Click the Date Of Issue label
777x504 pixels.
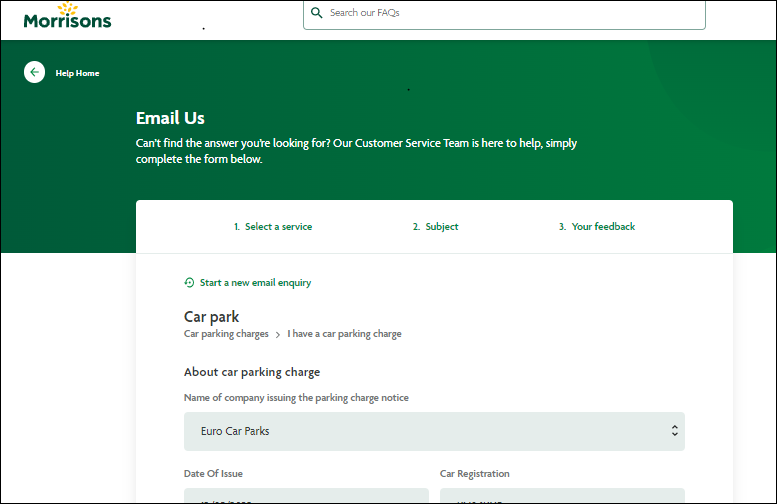tap(213, 473)
